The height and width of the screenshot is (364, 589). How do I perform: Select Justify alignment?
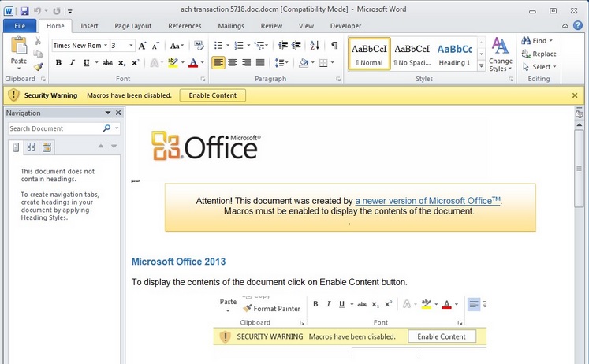(x=260, y=63)
